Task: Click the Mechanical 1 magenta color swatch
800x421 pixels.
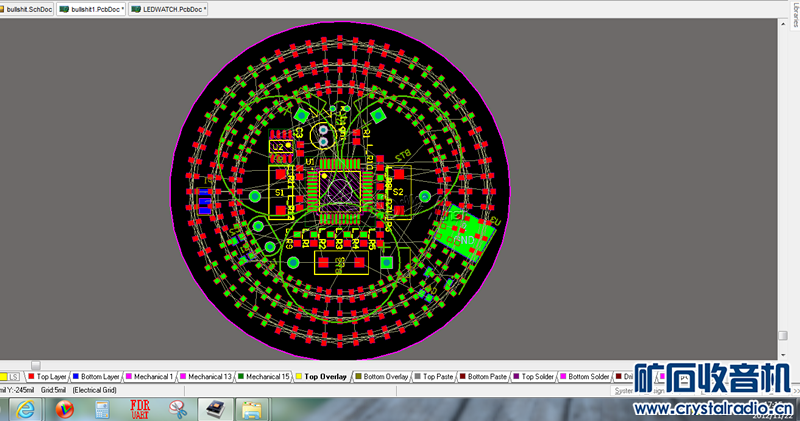Action: (128, 377)
